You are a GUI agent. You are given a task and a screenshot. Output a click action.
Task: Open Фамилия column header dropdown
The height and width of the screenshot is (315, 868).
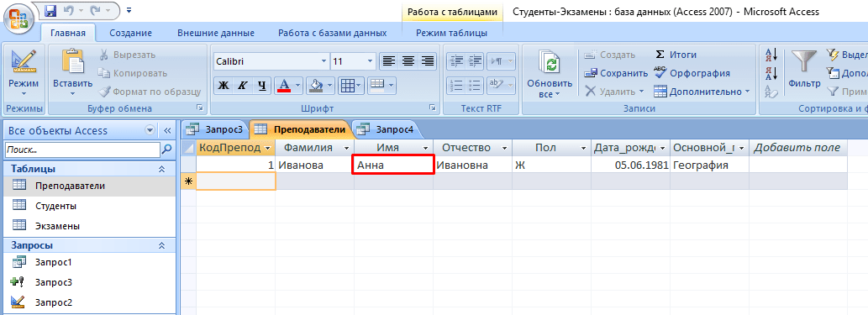(x=347, y=148)
